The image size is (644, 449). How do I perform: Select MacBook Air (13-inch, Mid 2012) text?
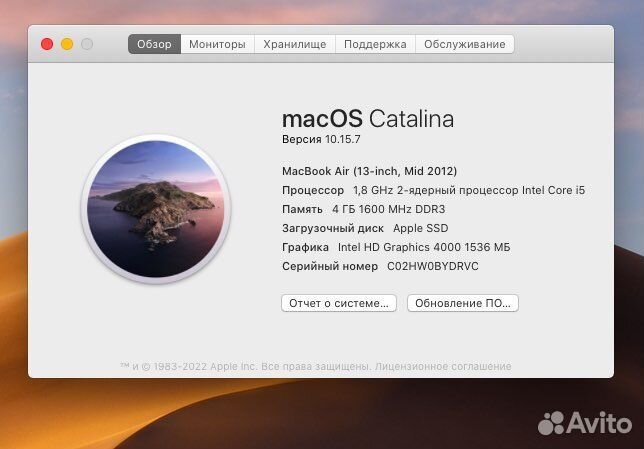pyautogui.click(x=369, y=171)
